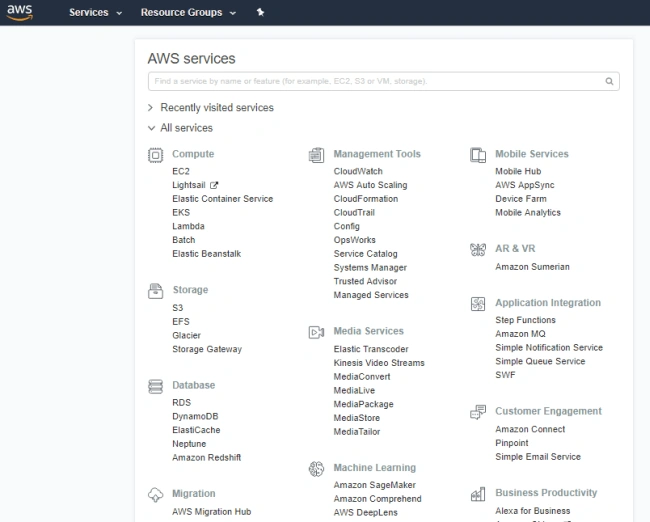
Task: Open the RDS service
Action: (x=182, y=403)
